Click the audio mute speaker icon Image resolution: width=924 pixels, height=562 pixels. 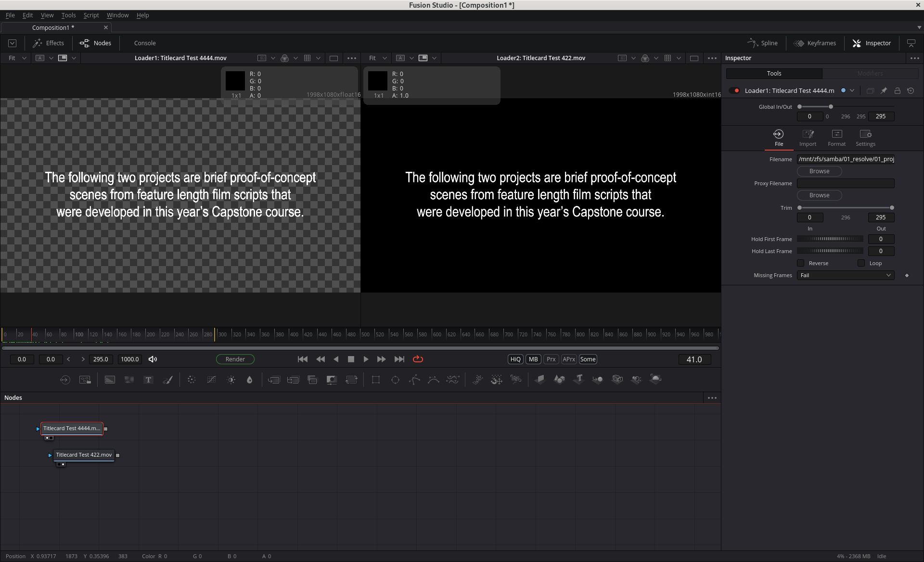[153, 359]
